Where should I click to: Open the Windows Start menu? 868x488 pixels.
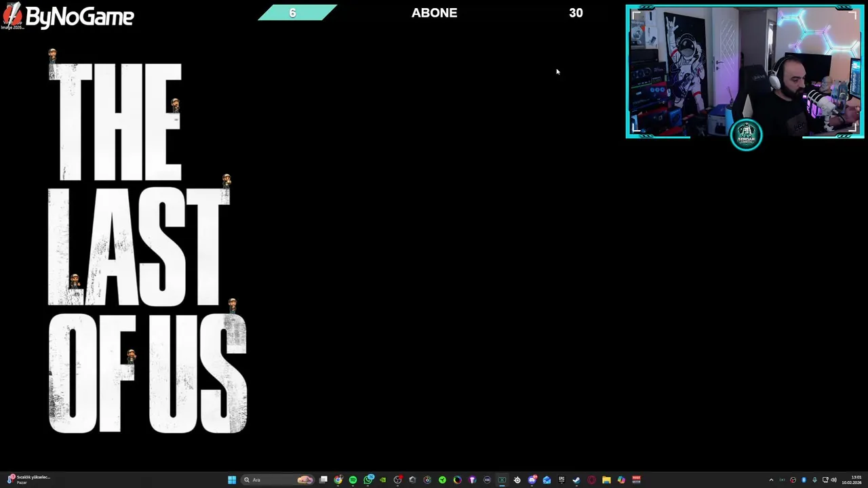coord(232,480)
